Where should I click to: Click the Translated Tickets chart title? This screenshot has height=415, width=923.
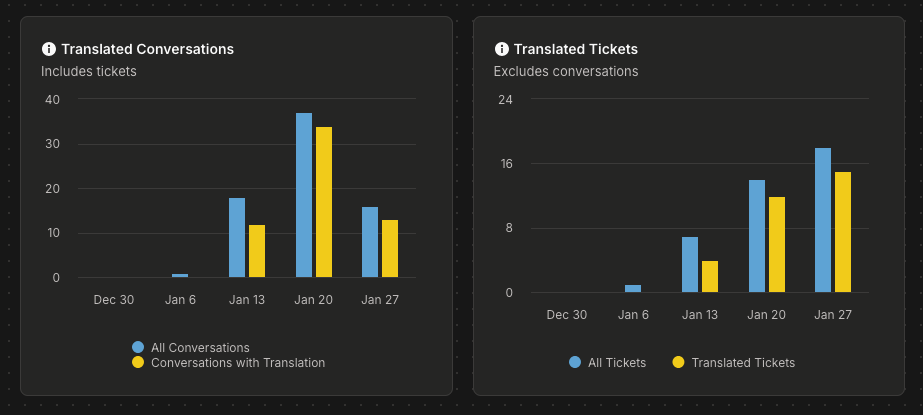[x=576, y=49]
